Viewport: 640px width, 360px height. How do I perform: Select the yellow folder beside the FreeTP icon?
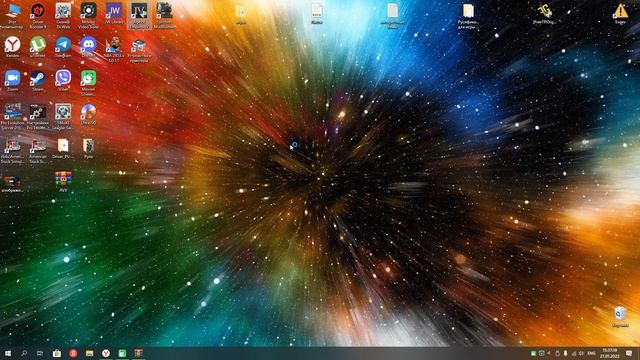click(468, 16)
